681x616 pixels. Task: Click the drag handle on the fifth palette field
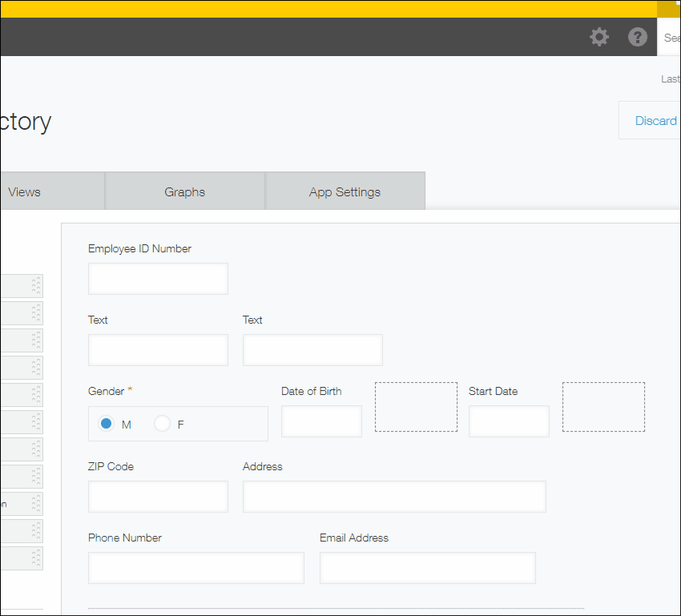click(34, 394)
